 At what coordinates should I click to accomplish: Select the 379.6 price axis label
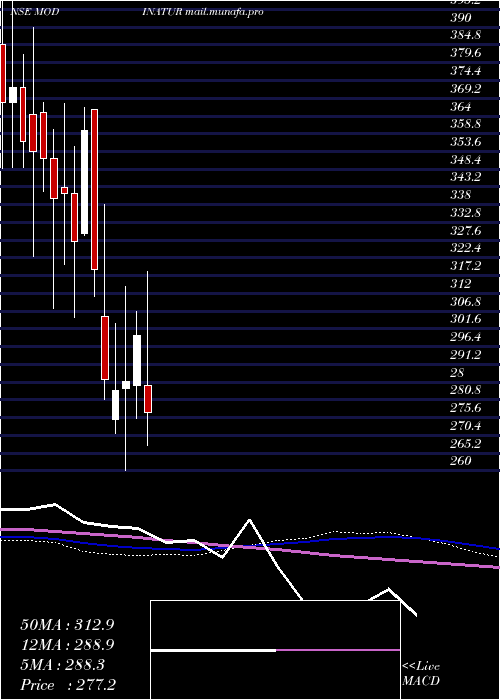pos(466,53)
